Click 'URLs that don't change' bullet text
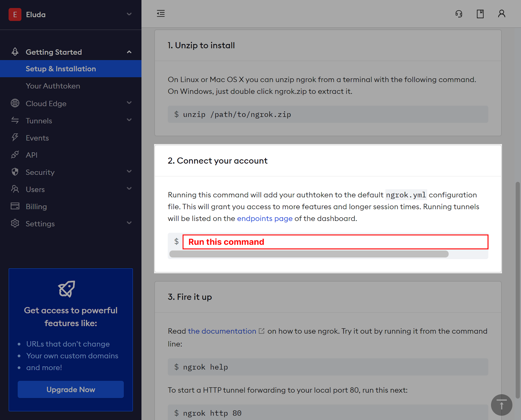The image size is (521, 420). (x=68, y=344)
